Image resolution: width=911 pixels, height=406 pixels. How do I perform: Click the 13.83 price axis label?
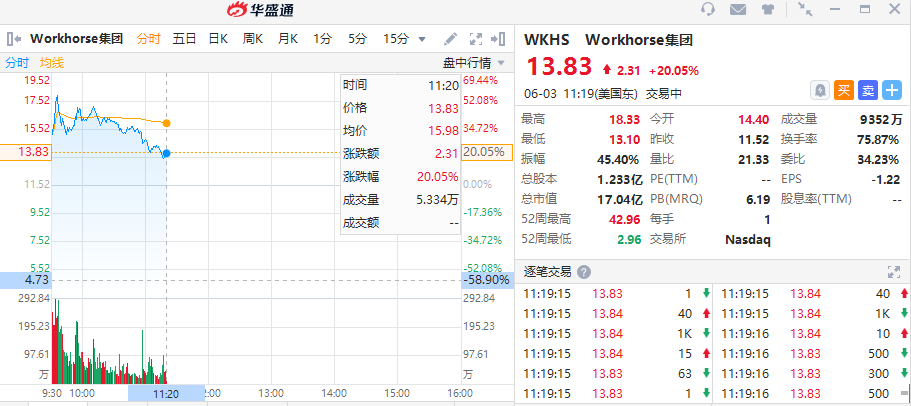[x=26, y=152]
